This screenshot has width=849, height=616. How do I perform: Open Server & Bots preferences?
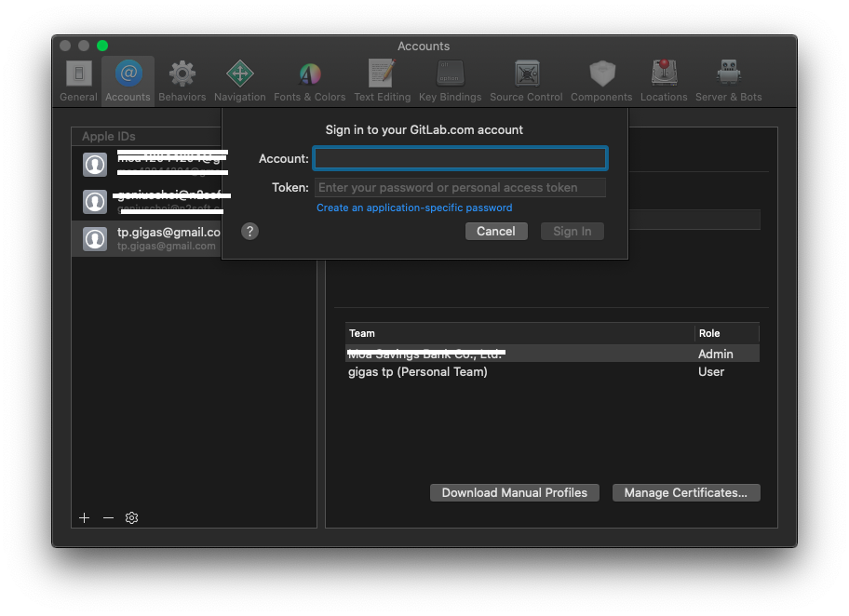click(728, 81)
